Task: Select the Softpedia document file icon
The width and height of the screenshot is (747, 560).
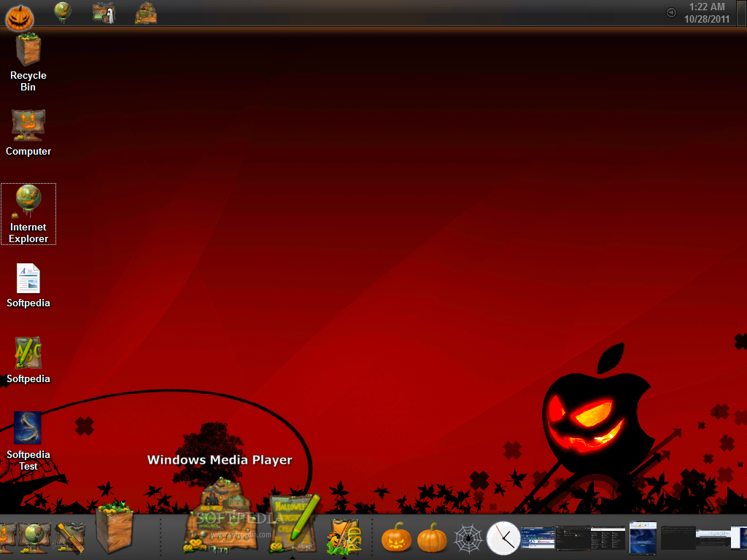Action: click(x=28, y=286)
